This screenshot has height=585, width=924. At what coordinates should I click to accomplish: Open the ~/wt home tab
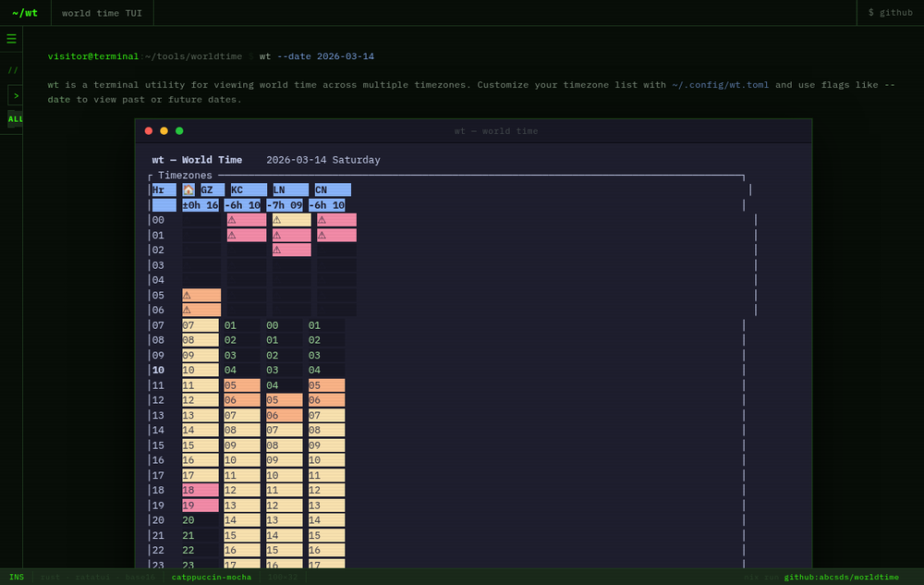point(25,12)
